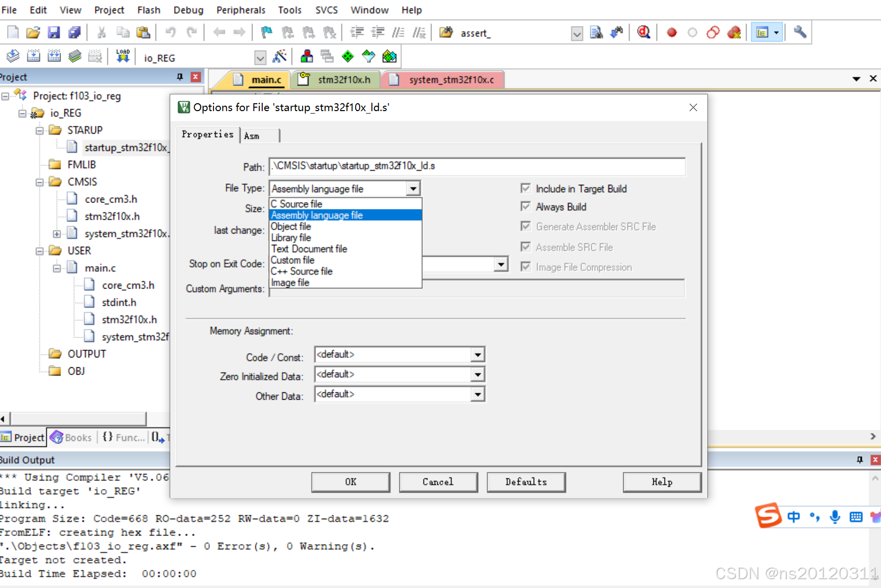Switch to the Asm tab

pos(252,135)
